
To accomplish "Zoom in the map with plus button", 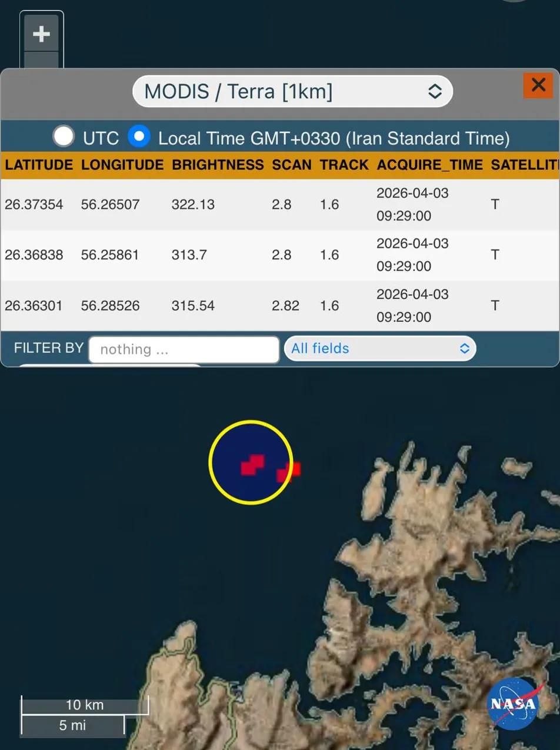I will click(41, 34).
